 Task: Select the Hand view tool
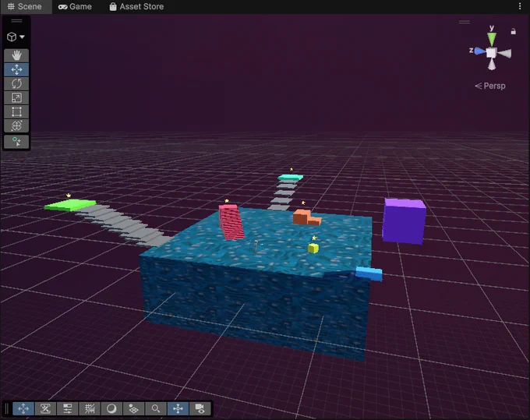coord(16,55)
